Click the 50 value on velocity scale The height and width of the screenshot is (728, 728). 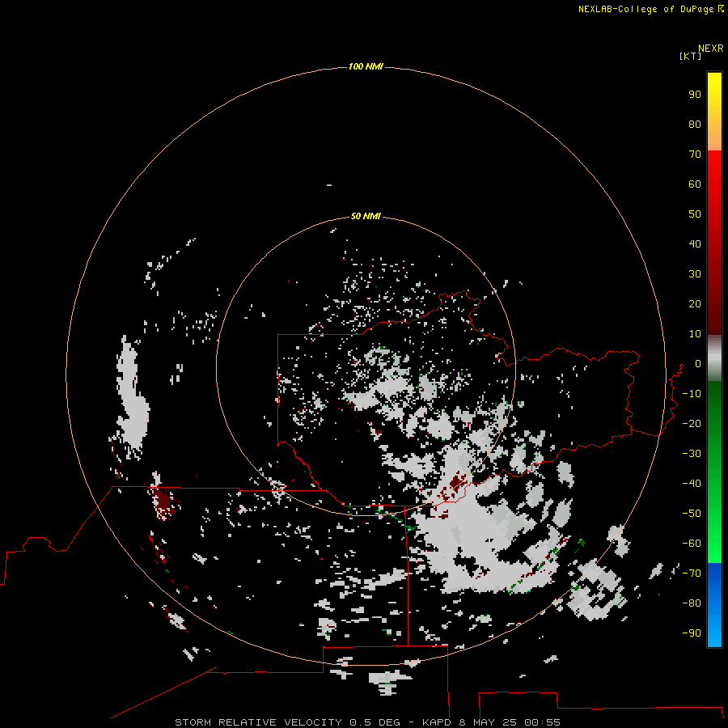click(695, 214)
